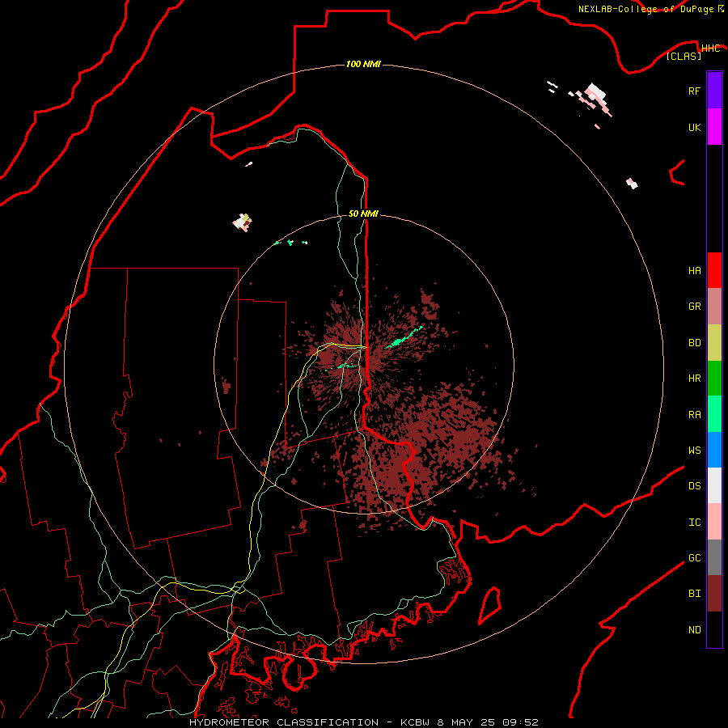Click the GC legend label
The image size is (728, 728).
point(694,558)
